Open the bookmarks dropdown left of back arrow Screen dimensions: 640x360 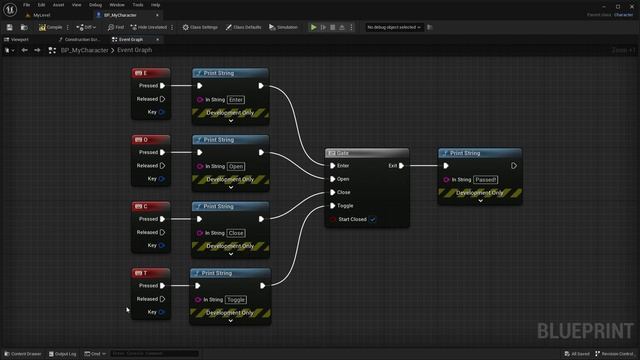click(9, 50)
